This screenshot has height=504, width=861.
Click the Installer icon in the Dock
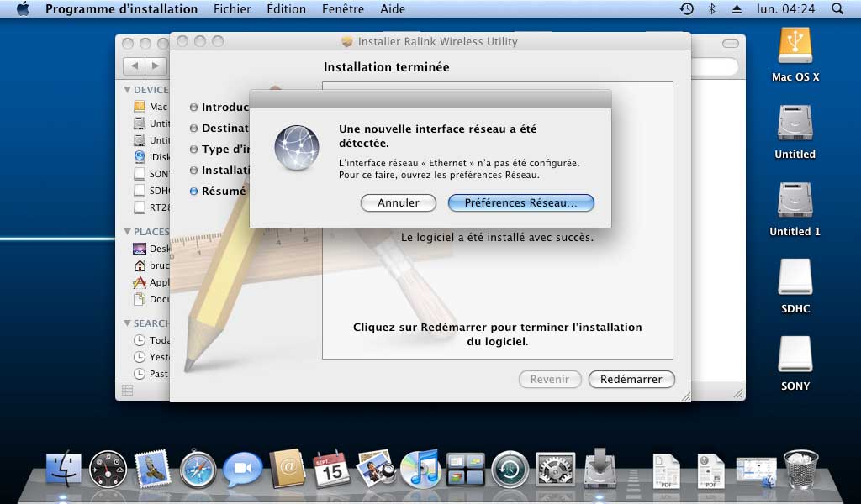tap(600, 469)
